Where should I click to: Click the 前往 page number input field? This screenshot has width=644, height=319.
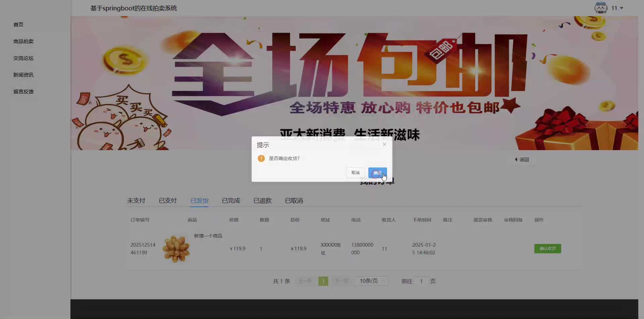click(x=421, y=281)
